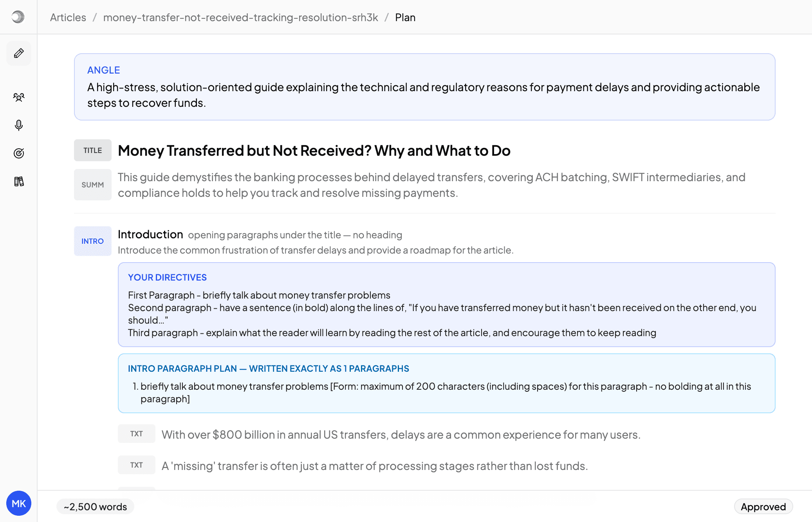Click the summary text about ACH batching
Viewport: 812px width, 522px height.
coord(431,185)
